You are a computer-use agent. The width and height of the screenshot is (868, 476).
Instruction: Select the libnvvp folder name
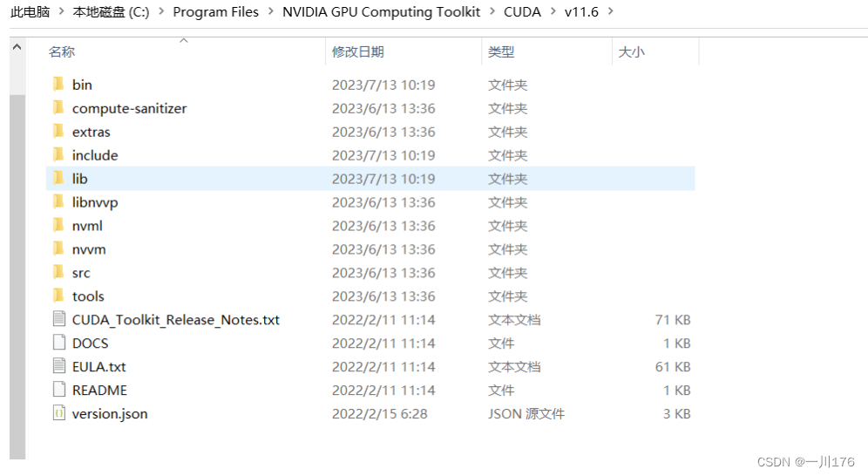point(95,202)
